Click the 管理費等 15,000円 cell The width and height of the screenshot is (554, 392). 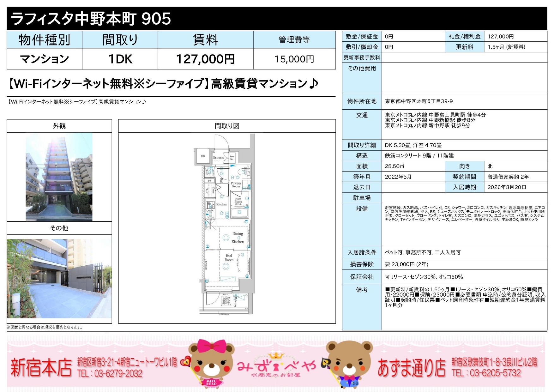point(294,59)
